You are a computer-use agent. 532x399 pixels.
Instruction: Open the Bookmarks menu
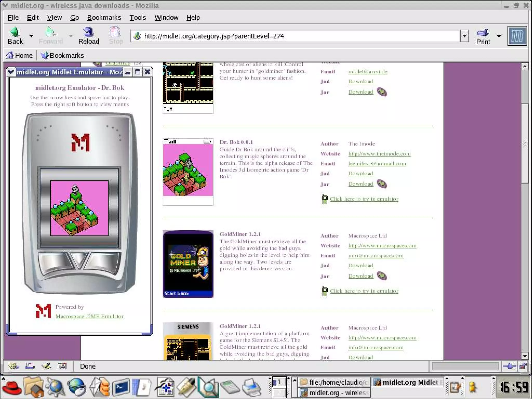tap(104, 17)
